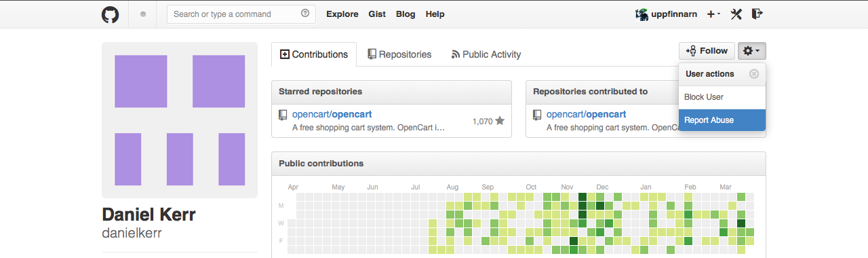This screenshot has width=868, height=258.
Task: Choose Report Abuse option
Action: tap(722, 120)
